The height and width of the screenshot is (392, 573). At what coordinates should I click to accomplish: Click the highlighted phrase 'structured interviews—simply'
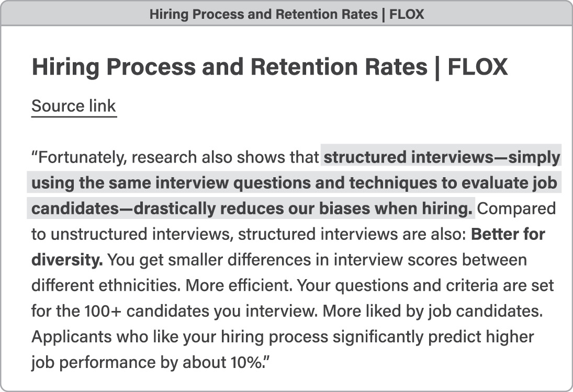click(x=442, y=157)
